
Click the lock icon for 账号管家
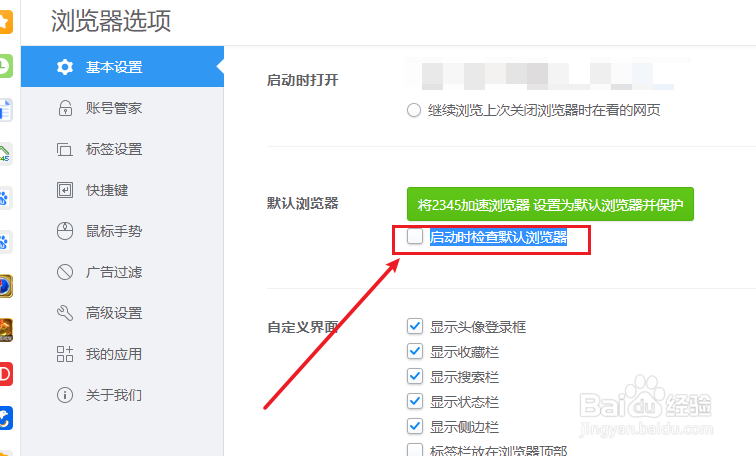coord(65,108)
